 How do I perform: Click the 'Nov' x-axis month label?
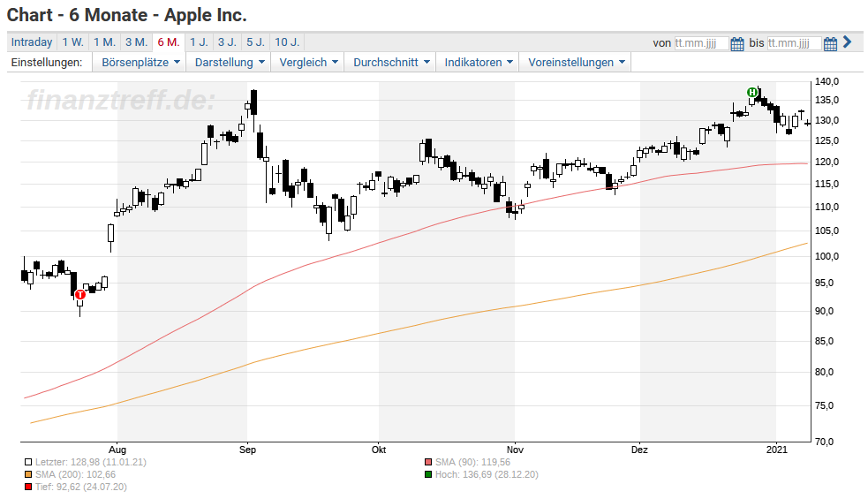[x=515, y=450]
